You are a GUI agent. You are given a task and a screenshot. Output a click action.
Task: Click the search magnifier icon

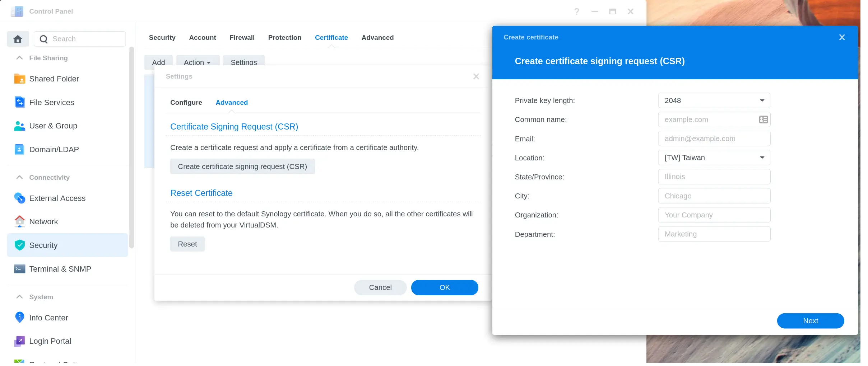point(43,39)
